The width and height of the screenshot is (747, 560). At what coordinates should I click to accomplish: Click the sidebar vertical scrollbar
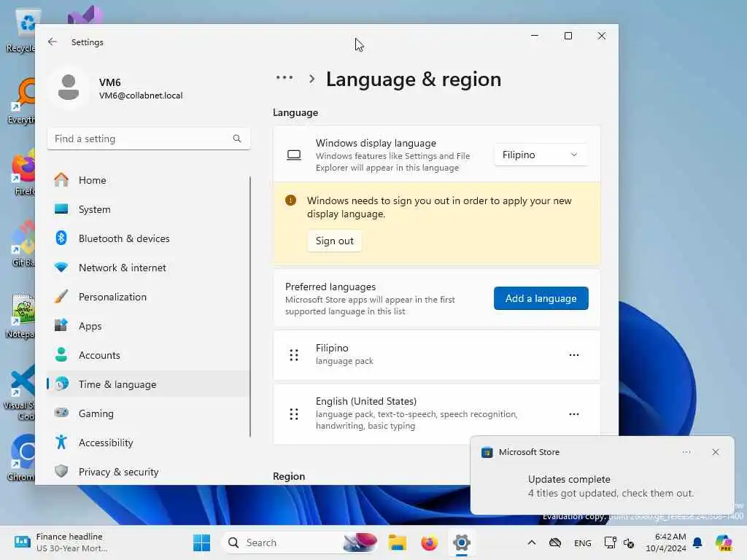(250, 306)
